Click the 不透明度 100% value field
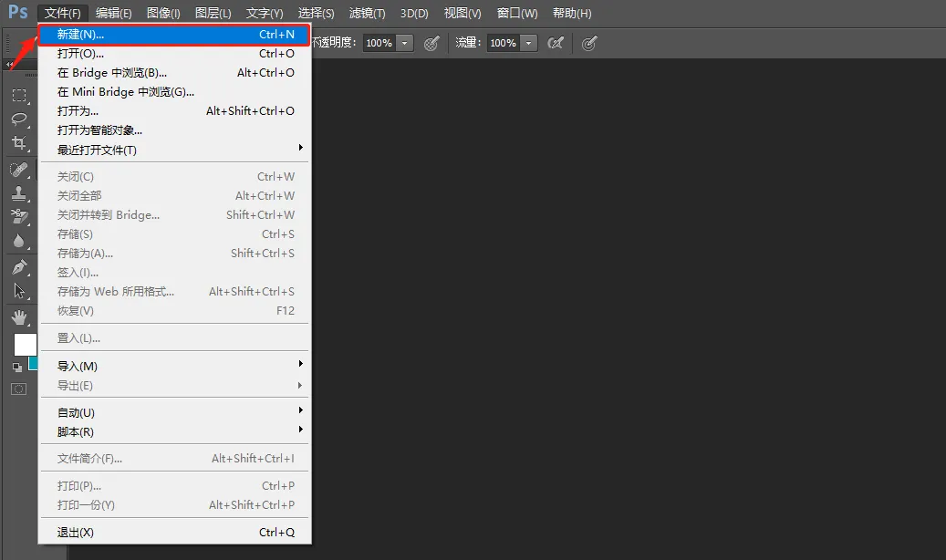Image resolution: width=946 pixels, height=560 pixels. (x=379, y=43)
